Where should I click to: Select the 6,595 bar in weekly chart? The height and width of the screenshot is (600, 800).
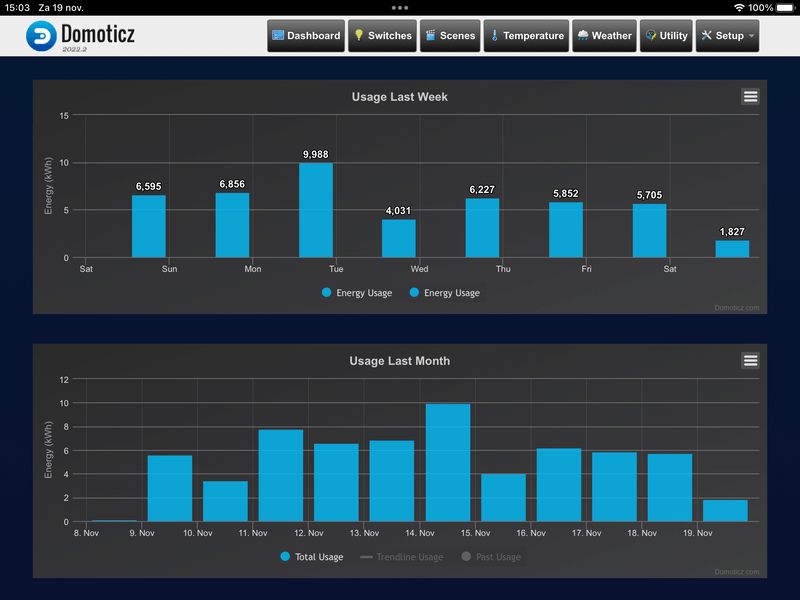(148, 226)
